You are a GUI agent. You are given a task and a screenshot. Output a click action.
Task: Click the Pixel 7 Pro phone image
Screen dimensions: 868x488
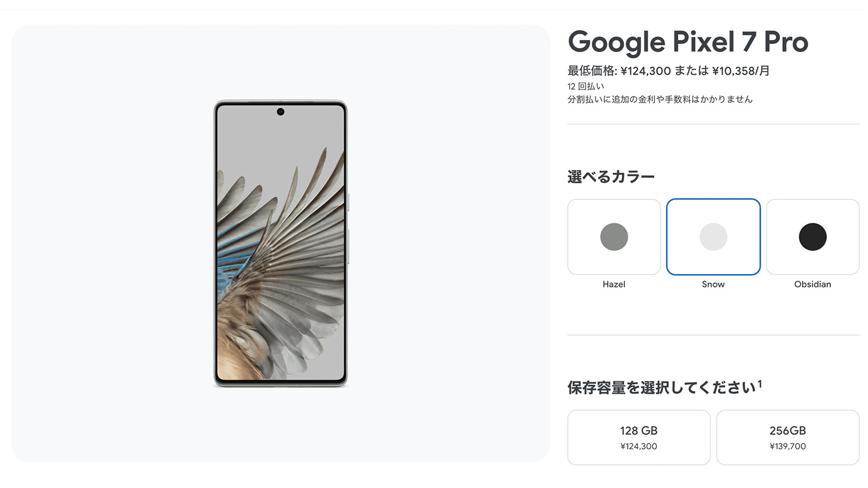point(281,243)
